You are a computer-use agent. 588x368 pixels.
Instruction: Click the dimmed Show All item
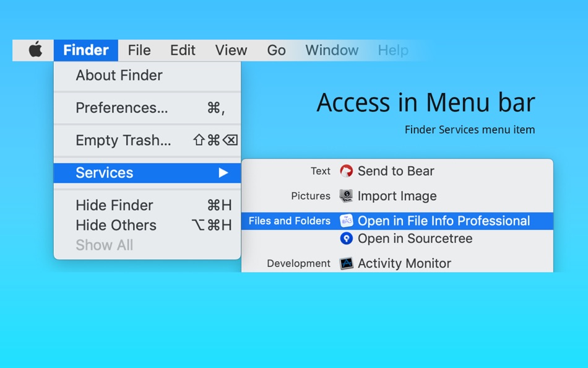[147, 245]
